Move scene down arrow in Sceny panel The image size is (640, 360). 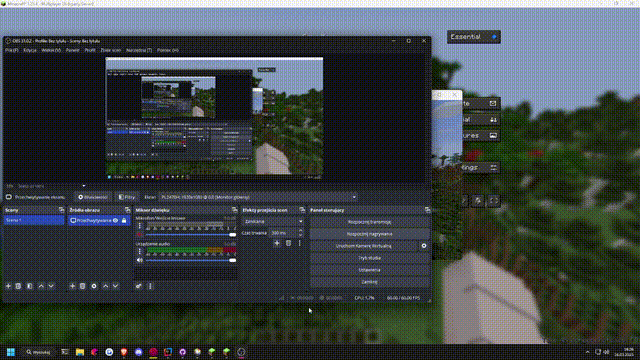coord(51,286)
